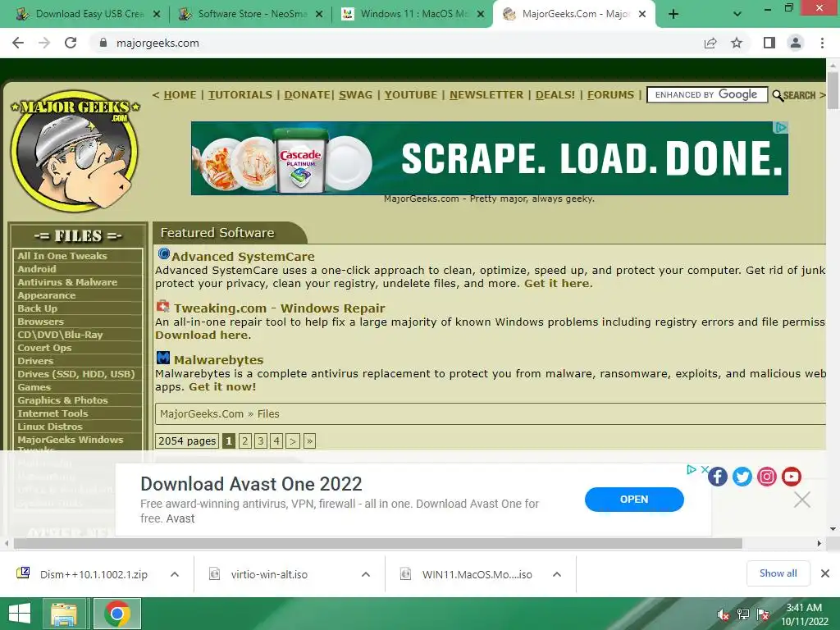
Task: Open Malwarebytes featured link
Action: [218, 360]
